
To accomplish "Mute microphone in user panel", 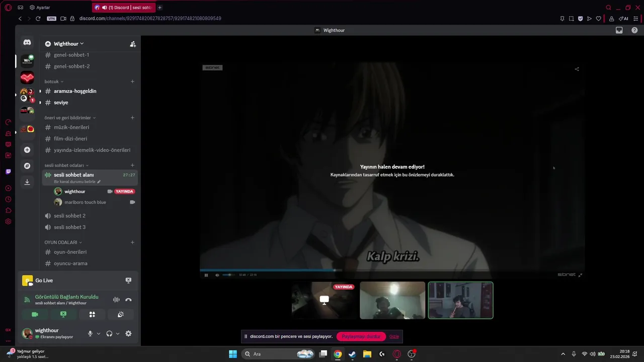I will [x=90, y=333].
